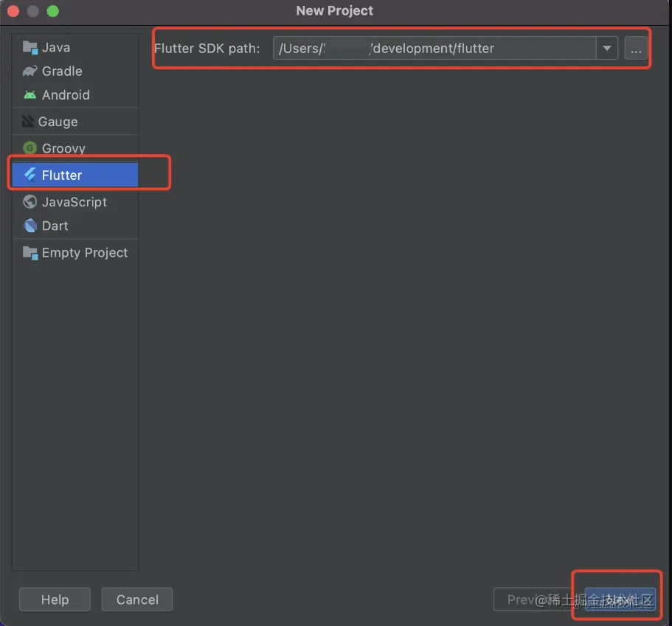Close the New Project window
This screenshot has width=672, height=626.
pyautogui.click(x=13, y=11)
